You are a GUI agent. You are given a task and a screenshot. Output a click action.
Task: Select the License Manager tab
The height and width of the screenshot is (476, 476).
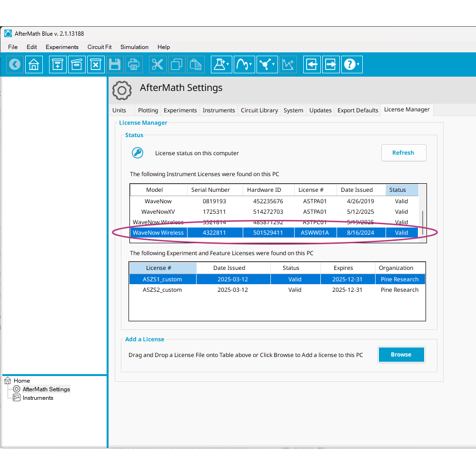point(407,109)
